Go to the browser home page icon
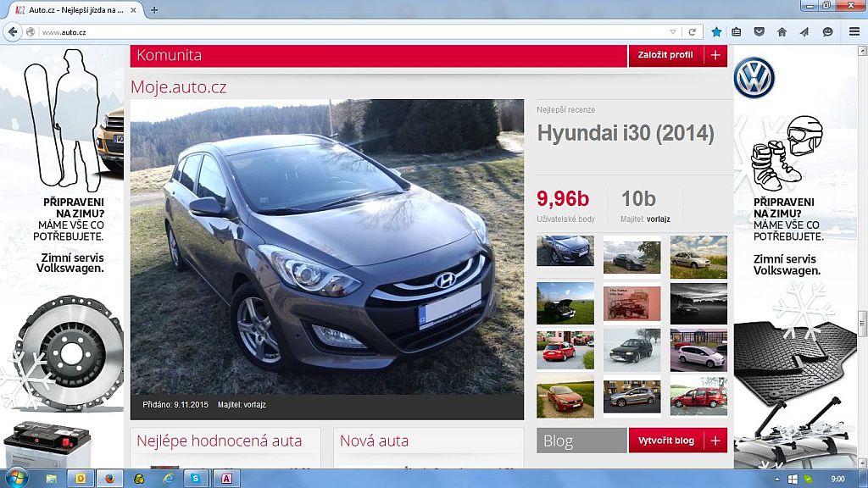The width and height of the screenshot is (868, 488). (x=782, y=32)
